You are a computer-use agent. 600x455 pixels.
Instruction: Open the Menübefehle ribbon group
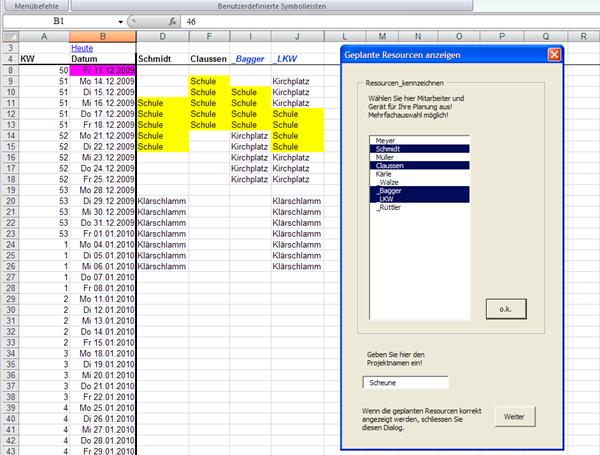pos(34,5)
